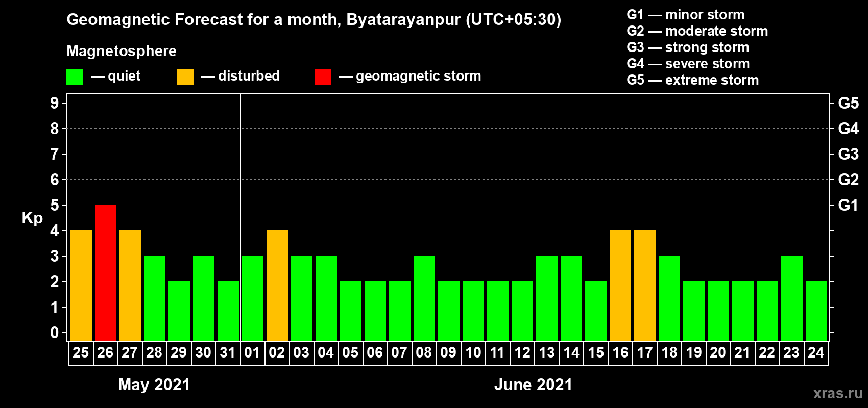Click date label 31 on the axis

tap(227, 353)
